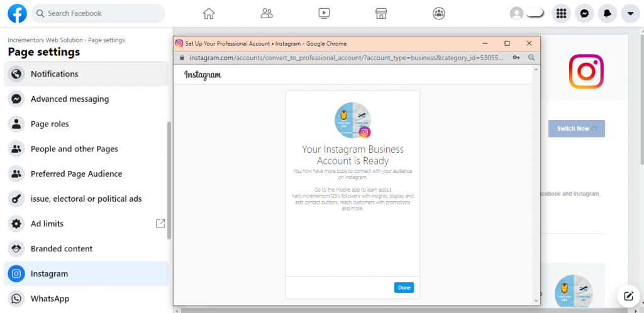The image size is (644, 313).
Task: Click the popup vertical scrollbar up arrow
Action: point(536,69)
